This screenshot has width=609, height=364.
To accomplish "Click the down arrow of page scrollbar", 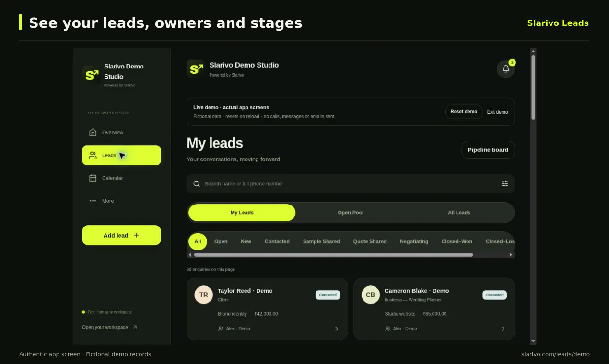I will pyautogui.click(x=533, y=341).
